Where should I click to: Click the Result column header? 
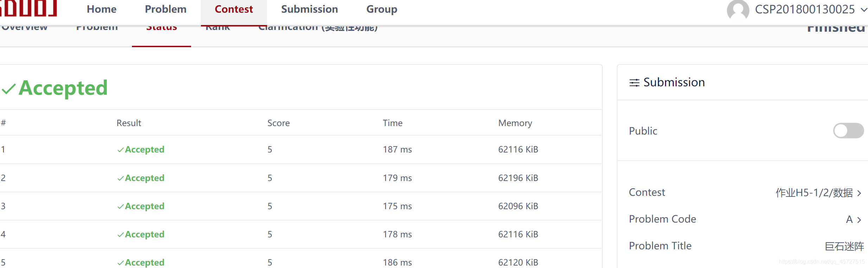[x=129, y=123]
